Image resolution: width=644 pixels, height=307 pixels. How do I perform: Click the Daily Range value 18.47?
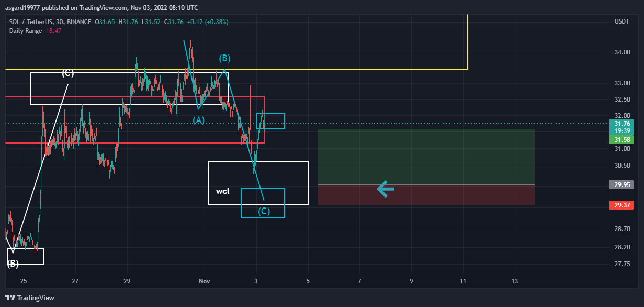pos(54,31)
